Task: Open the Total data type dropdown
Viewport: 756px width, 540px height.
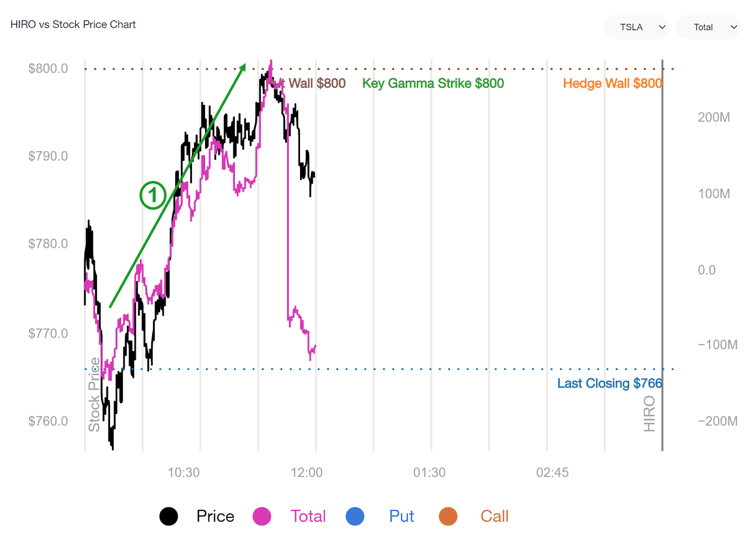Action: pyautogui.click(x=708, y=27)
